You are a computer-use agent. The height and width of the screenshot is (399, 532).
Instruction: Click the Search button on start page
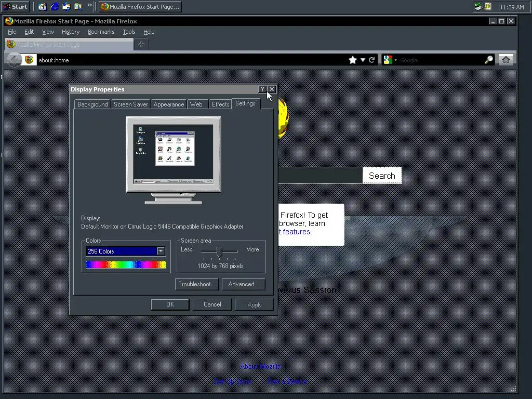click(x=382, y=176)
